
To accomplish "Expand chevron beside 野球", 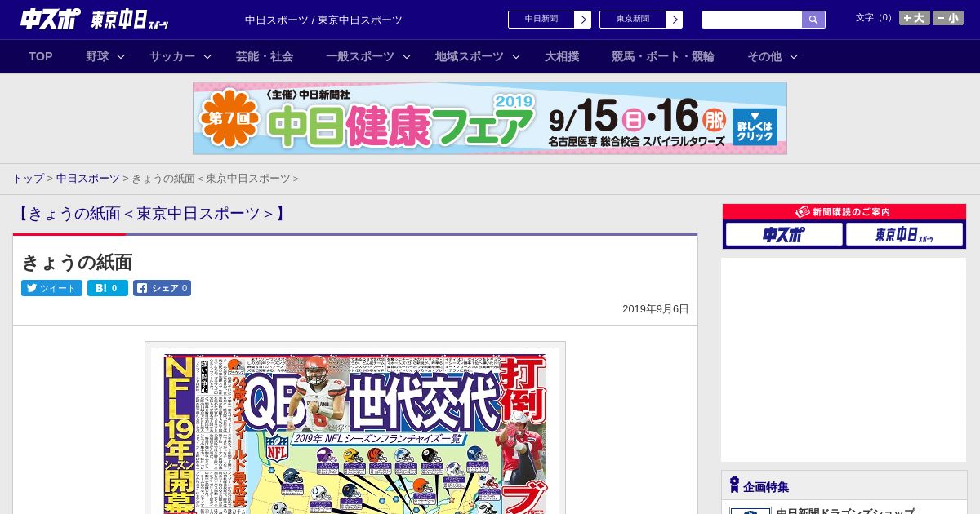I will pyautogui.click(x=121, y=56).
